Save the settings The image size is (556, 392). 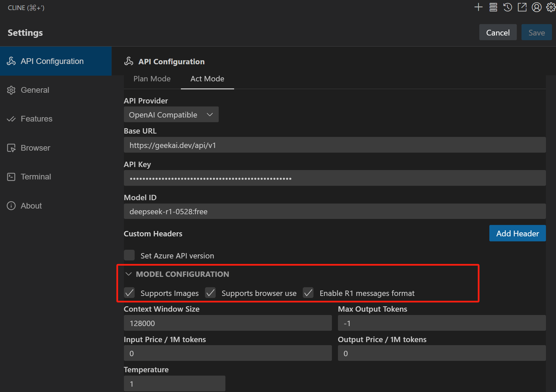point(537,32)
